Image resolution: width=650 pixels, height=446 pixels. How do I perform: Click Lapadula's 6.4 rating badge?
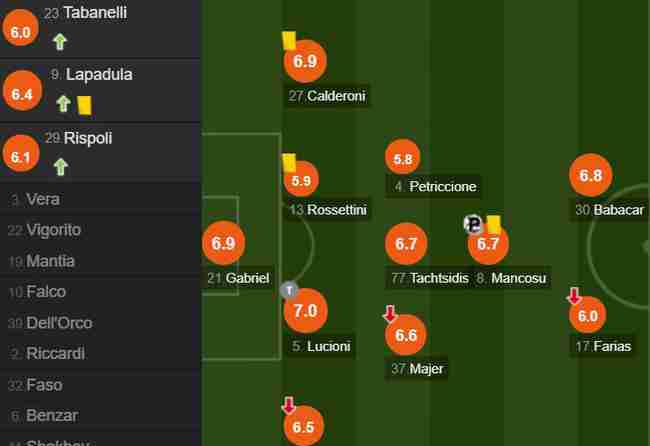coord(22,91)
